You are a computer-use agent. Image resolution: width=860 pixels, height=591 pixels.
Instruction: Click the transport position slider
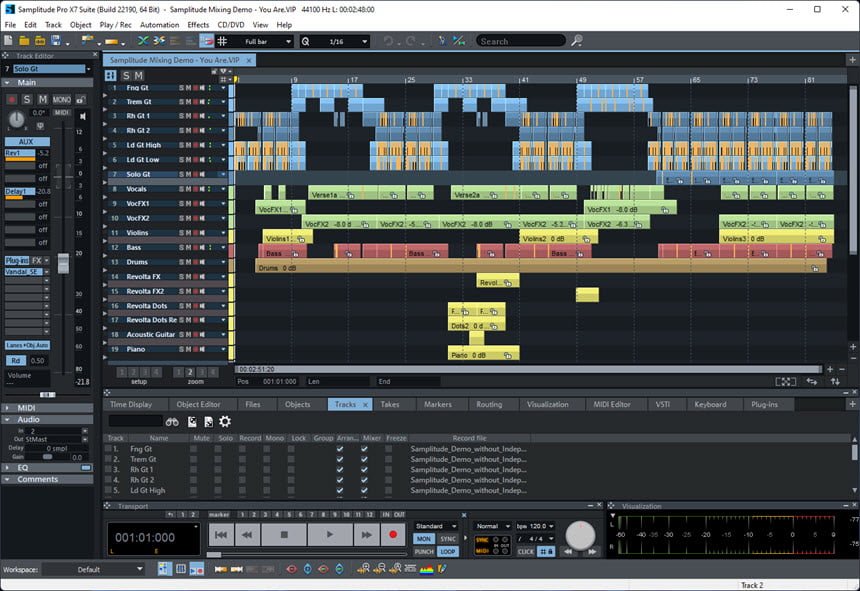[214, 554]
